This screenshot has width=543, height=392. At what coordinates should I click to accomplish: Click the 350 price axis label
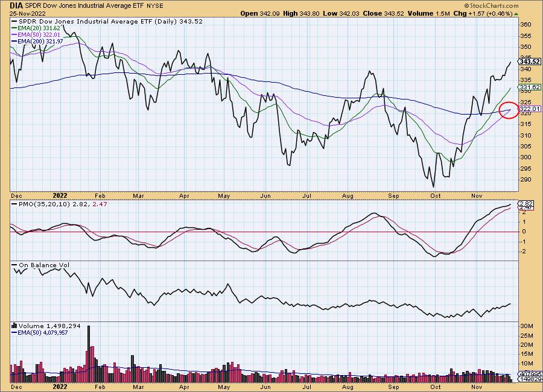pyautogui.click(x=526, y=47)
